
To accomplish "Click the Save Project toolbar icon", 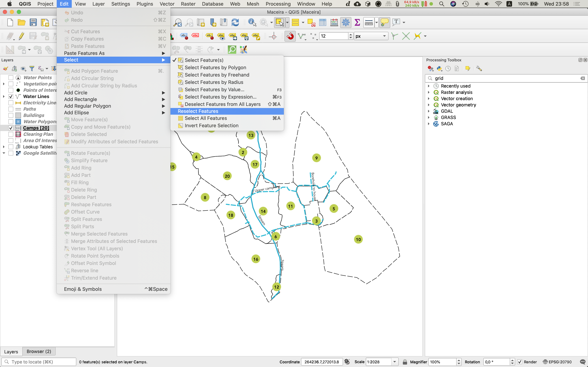I will 33,22.
